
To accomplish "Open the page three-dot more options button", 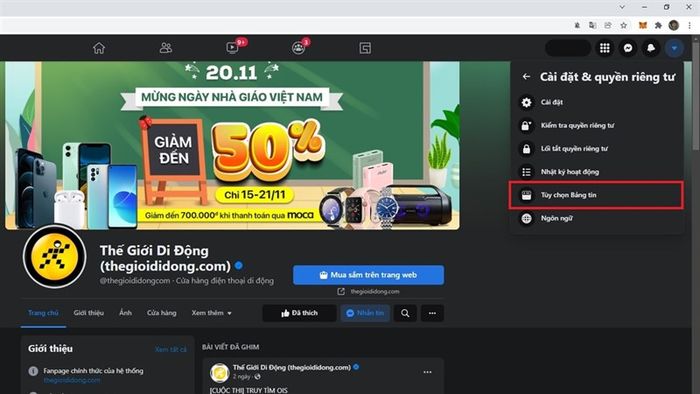I will 432,313.
